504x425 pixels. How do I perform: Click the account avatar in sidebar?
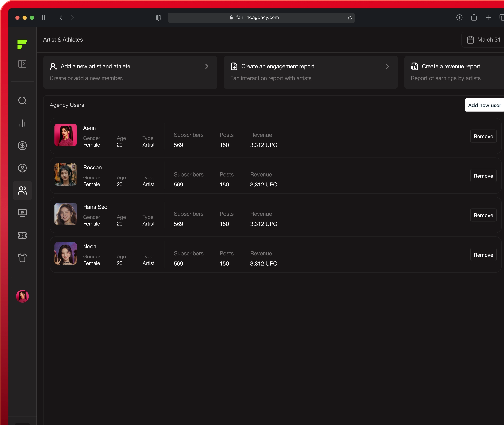(x=22, y=296)
